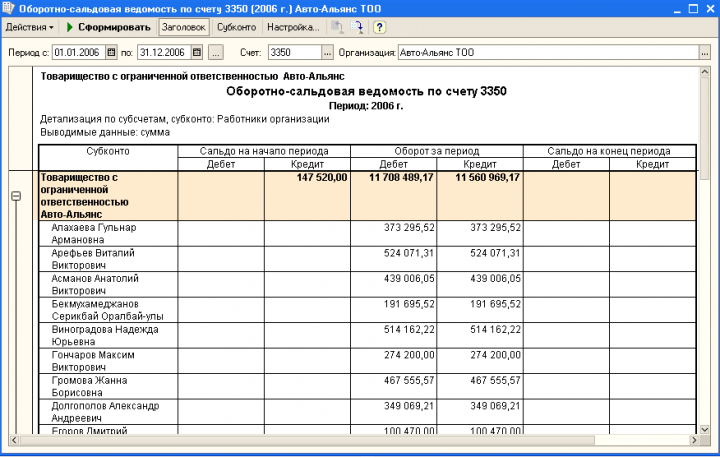Click the window title bar document icon
This screenshot has height=457, width=720.
(x=8, y=8)
